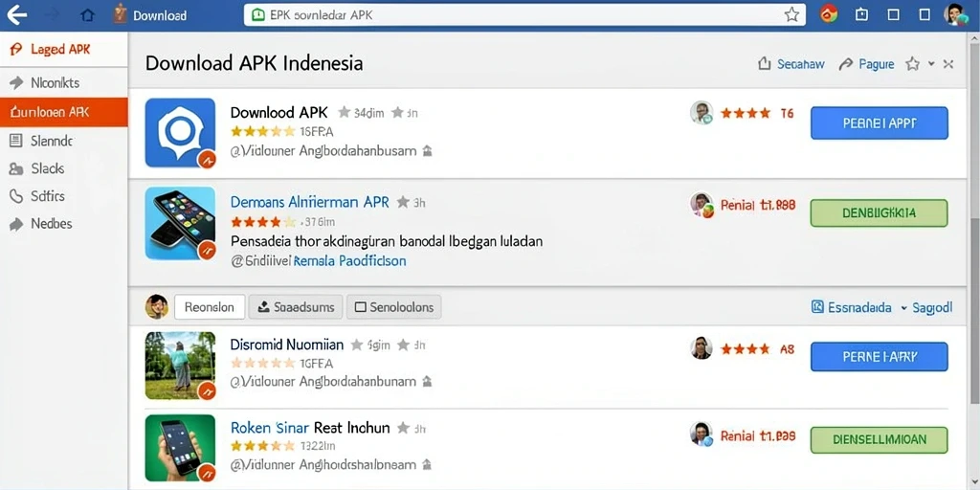Click the orange badge on Download APK icon
Screen dimensions: 980x490
click(207, 160)
